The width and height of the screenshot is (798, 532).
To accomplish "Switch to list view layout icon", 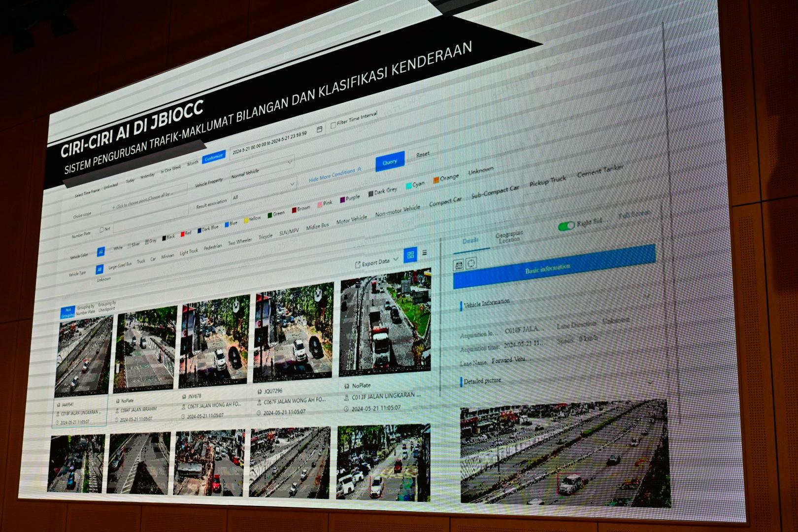I will point(425,253).
